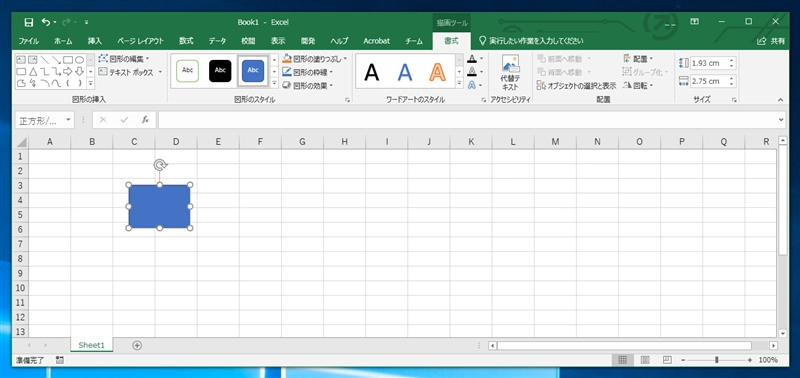Click inside the formula bar input
This screenshot has width=800, height=378.
tap(468, 120)
